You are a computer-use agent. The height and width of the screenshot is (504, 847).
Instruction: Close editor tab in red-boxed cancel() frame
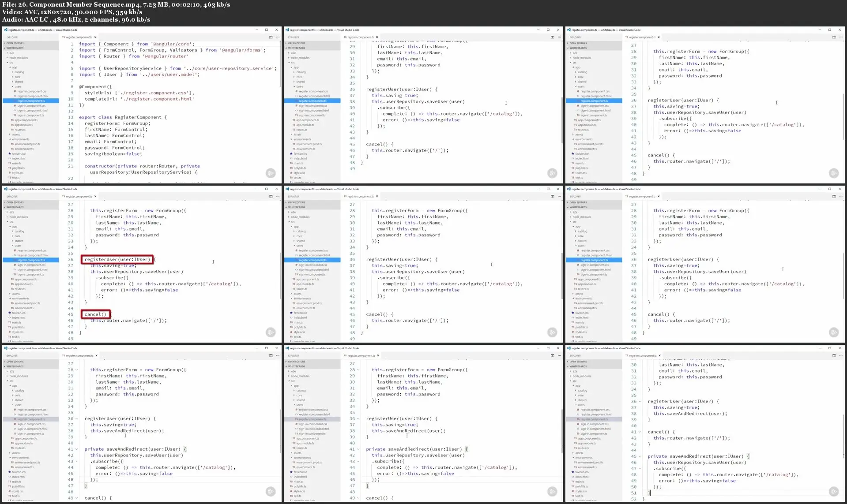coord(95,196)
